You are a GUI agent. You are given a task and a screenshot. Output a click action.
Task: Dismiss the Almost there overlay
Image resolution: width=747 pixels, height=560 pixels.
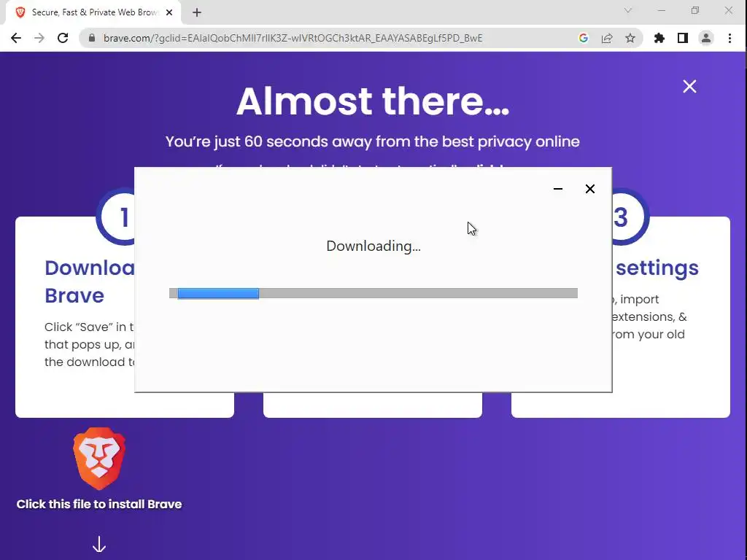tap(689, 86)
